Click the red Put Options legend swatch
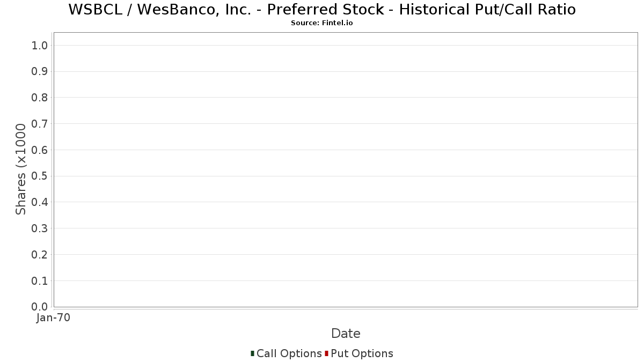This screenshot has height=362, width=644. (x=326, y=353)
